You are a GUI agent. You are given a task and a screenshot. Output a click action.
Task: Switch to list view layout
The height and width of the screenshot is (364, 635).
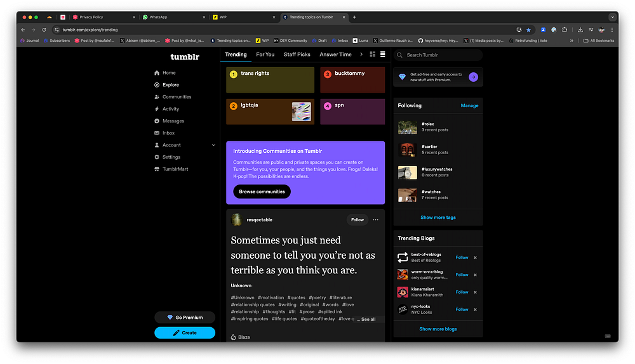click(x=383, y=55)
